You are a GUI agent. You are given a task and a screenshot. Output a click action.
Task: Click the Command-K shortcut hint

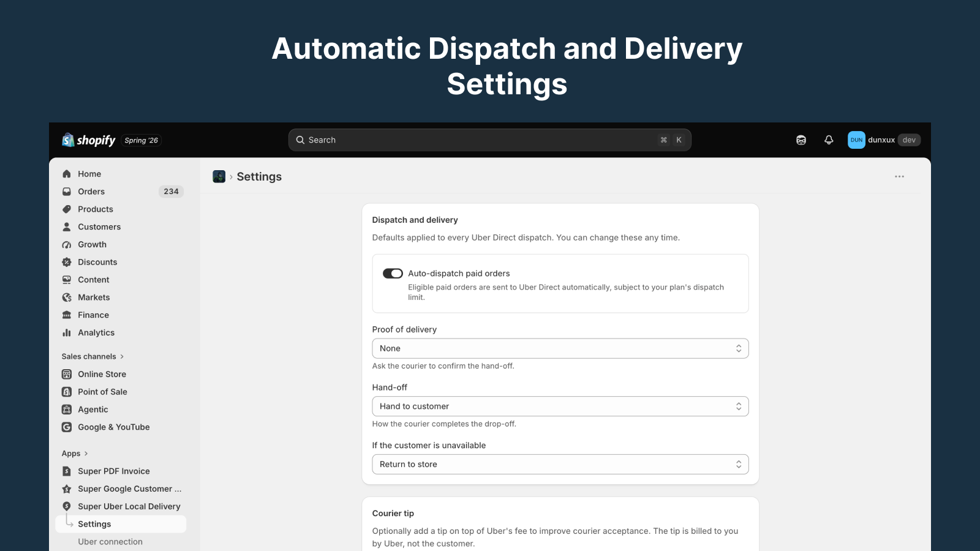pyautogui.click(x=671, y=140)
